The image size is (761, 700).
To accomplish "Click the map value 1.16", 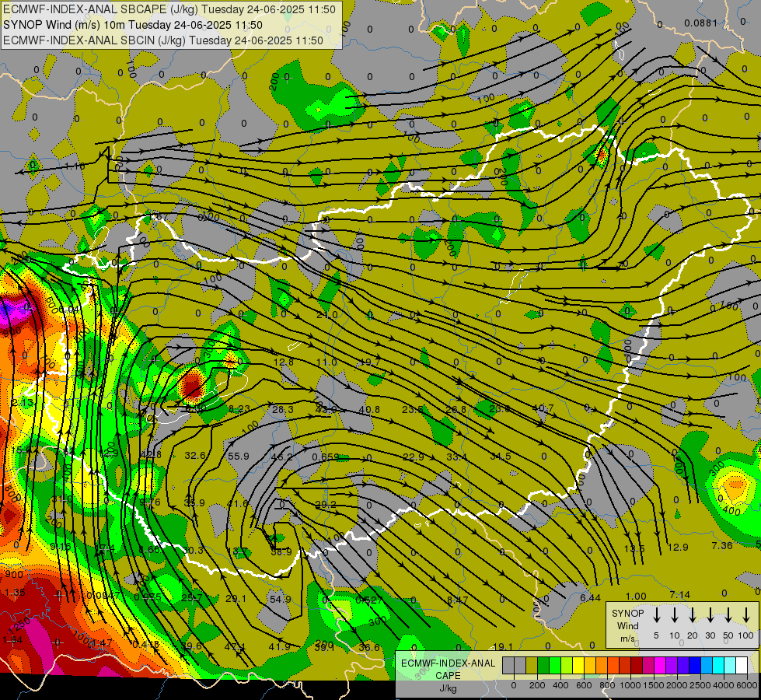I will point(75,166).
